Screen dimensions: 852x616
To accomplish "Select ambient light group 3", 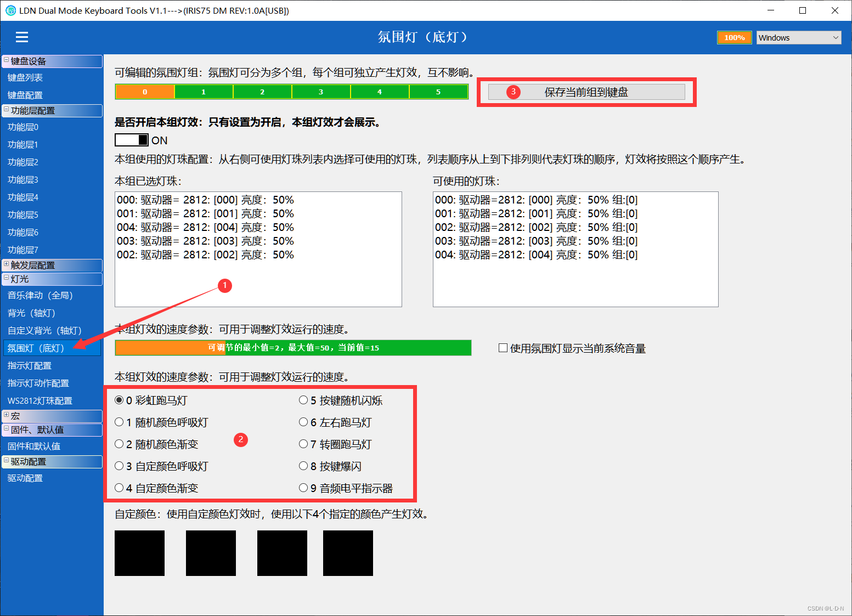I will (x=321, y=92).
